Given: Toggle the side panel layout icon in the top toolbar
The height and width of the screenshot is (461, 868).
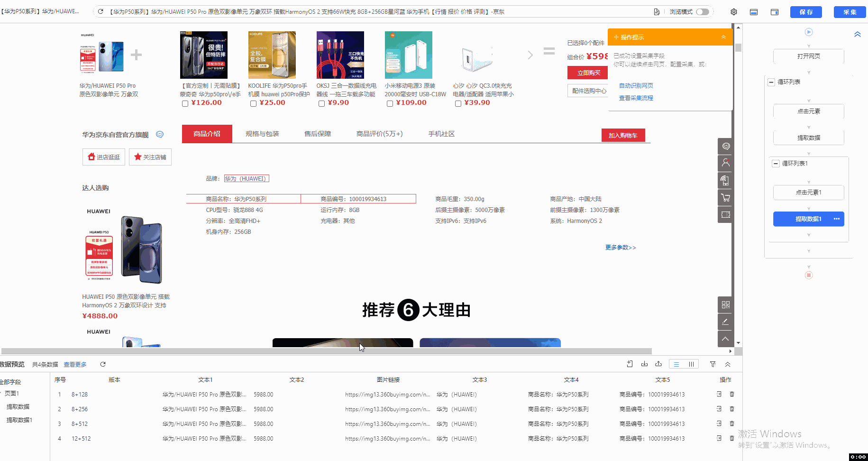Looking at the screenshot, I should (x=775, y=12).
